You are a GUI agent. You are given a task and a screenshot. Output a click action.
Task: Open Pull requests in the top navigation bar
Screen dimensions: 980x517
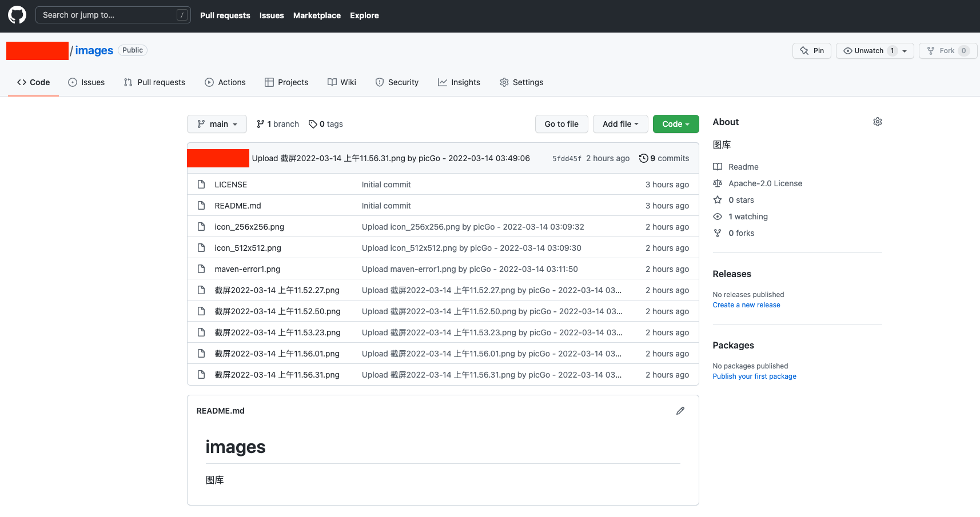(x=225, y=15)
